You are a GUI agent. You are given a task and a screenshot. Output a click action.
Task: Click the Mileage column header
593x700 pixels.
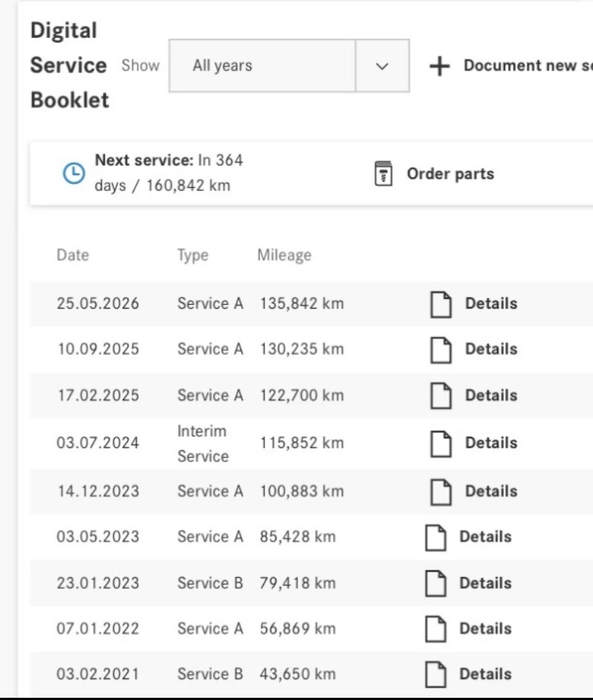(x=285, y=256)
